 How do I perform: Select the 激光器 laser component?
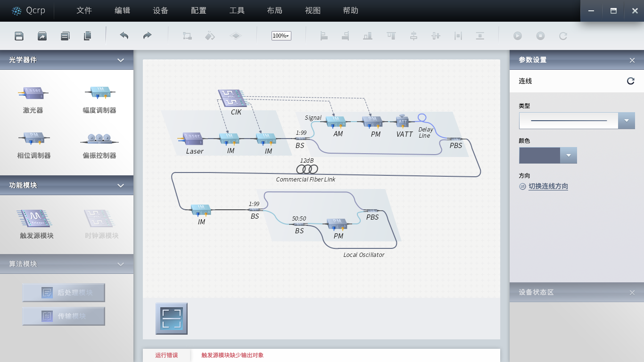click(33, 100)
